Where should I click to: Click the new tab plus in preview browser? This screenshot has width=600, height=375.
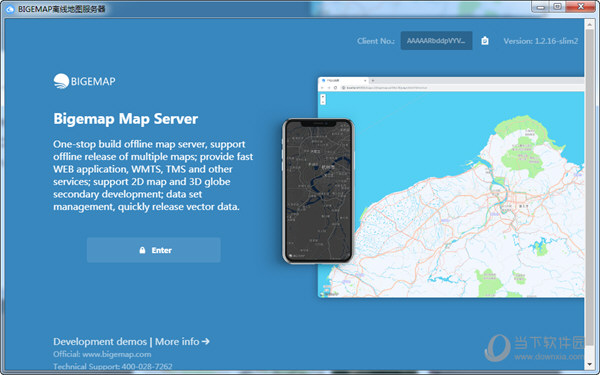(x=373, y=81)
